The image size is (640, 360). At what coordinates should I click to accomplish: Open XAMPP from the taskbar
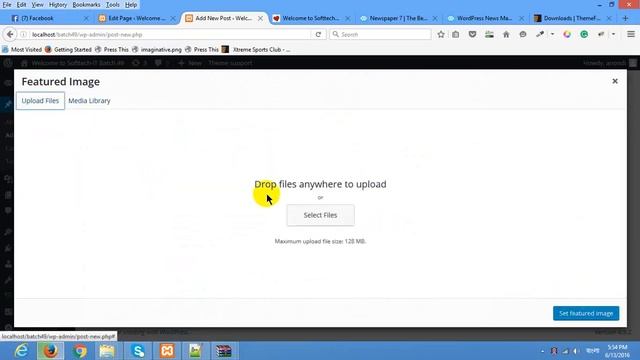[167, 351]
